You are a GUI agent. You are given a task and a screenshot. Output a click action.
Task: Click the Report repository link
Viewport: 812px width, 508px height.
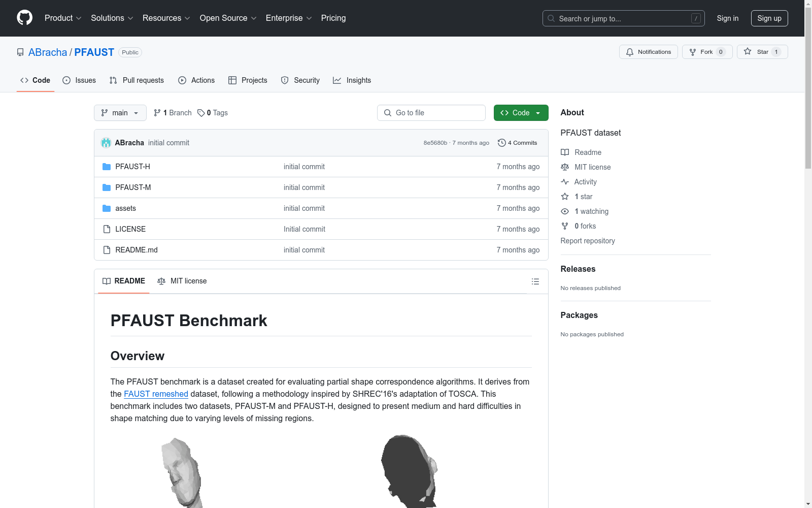(x=588, y=241)
